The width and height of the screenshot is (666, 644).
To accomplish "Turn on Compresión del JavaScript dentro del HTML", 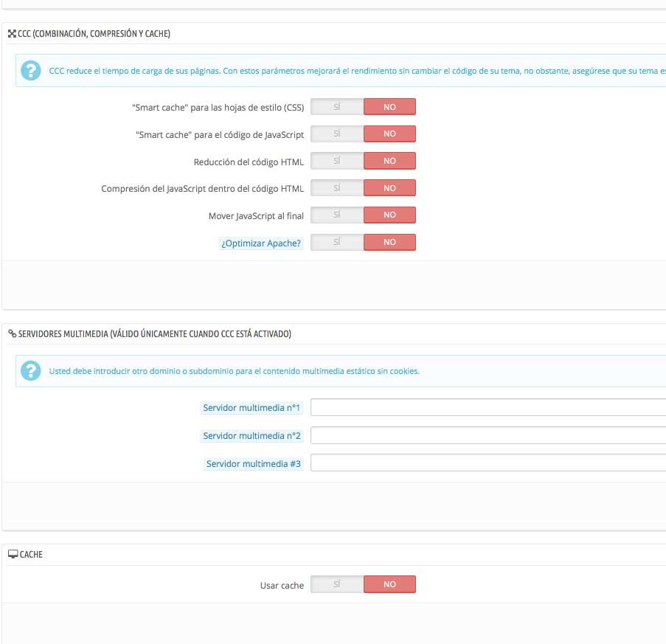I will [337, 188].
